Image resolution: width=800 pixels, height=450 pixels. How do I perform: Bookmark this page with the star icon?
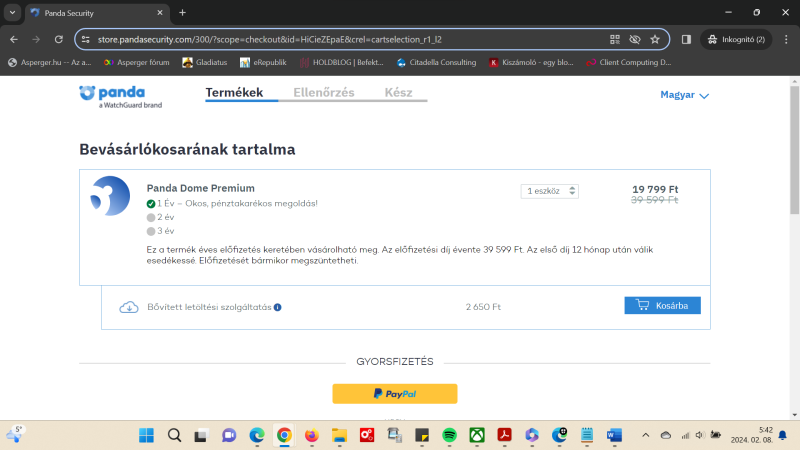pos(655,39)
